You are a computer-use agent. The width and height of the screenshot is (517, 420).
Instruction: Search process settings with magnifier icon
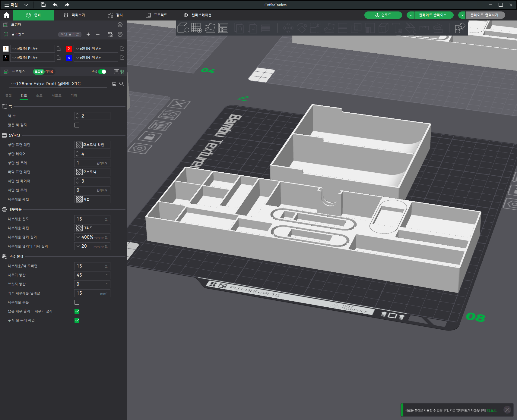122,84
